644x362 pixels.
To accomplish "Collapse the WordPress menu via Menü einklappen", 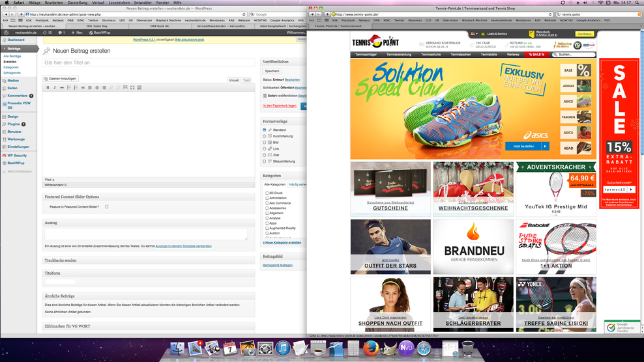I will [x=18, y=171].
